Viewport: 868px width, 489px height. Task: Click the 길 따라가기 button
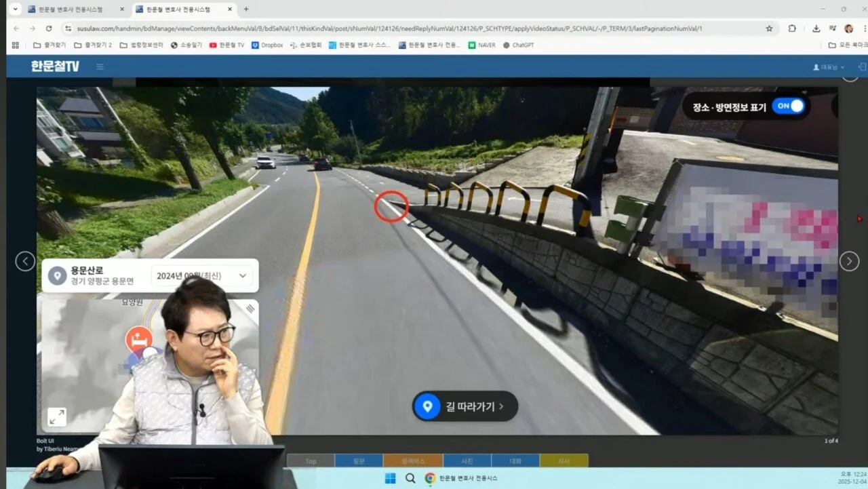[x=465, y=406]
